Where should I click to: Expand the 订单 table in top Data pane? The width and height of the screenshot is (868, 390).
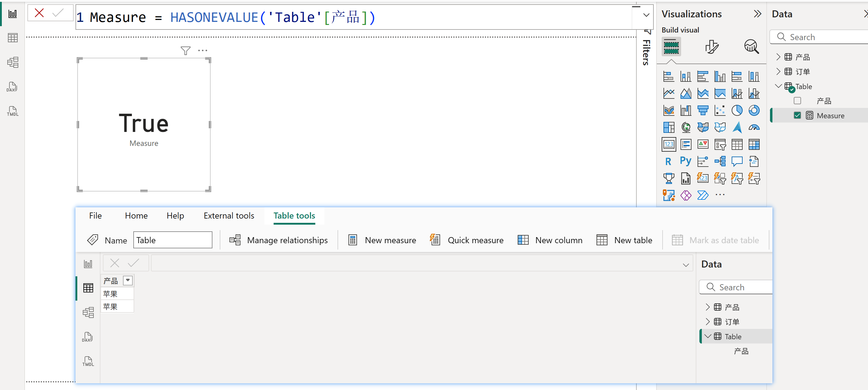[778, 71]
